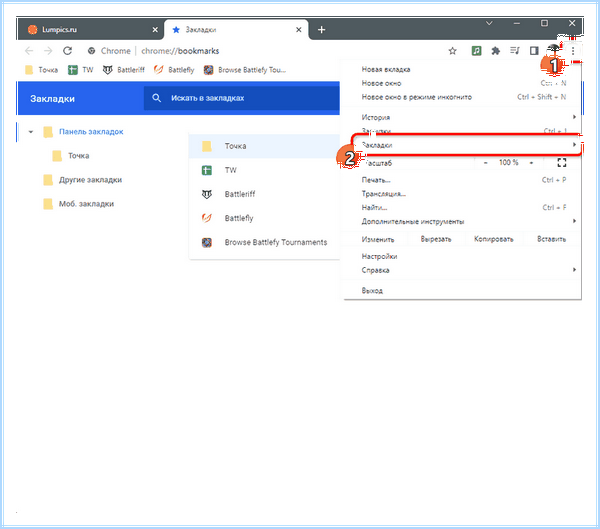The width and height of the screenshot is (600, 529).
Task: Open the Extensions puzzle piece menu
Action: click(x=496, y=51)
